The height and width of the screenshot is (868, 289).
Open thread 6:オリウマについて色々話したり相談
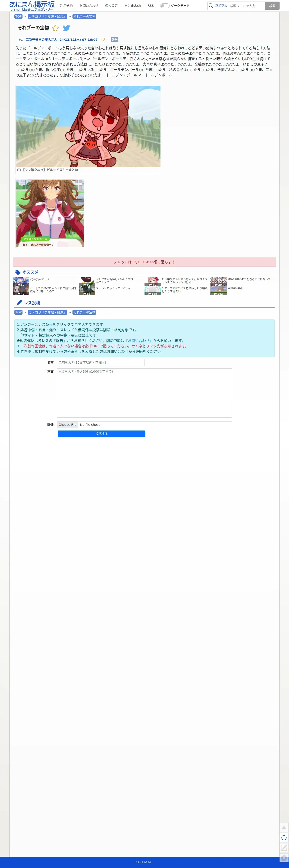pos(185,290)
